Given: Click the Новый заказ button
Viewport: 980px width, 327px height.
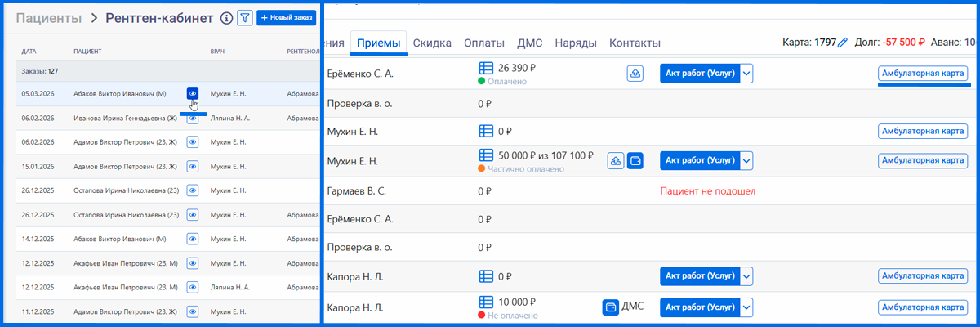Looking at the screenshot, I should (286, 18).
